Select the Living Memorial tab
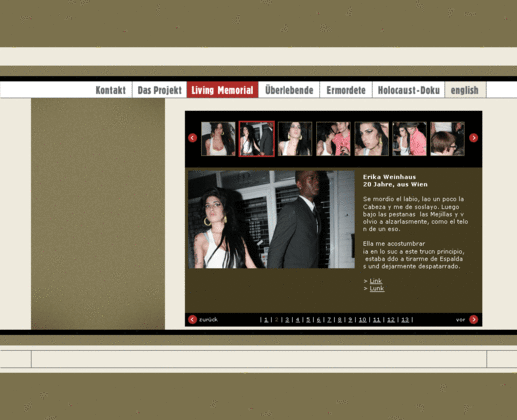517x420 pixels. click(x=222, y=90)
